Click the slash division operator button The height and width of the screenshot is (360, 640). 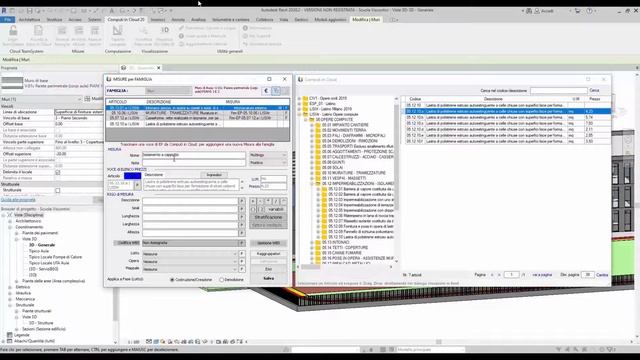click(276, 201)
